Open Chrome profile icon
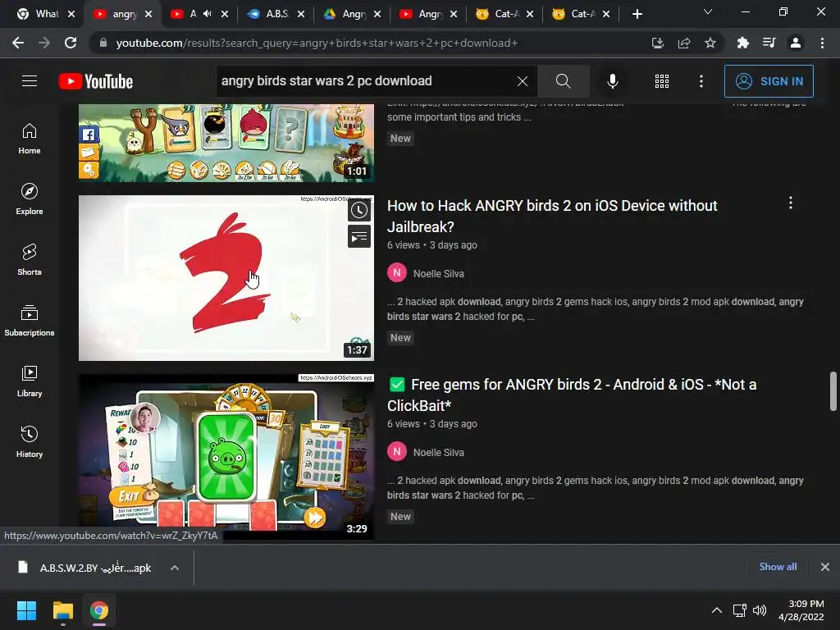The image size is (840, 630). click(796, 43)
